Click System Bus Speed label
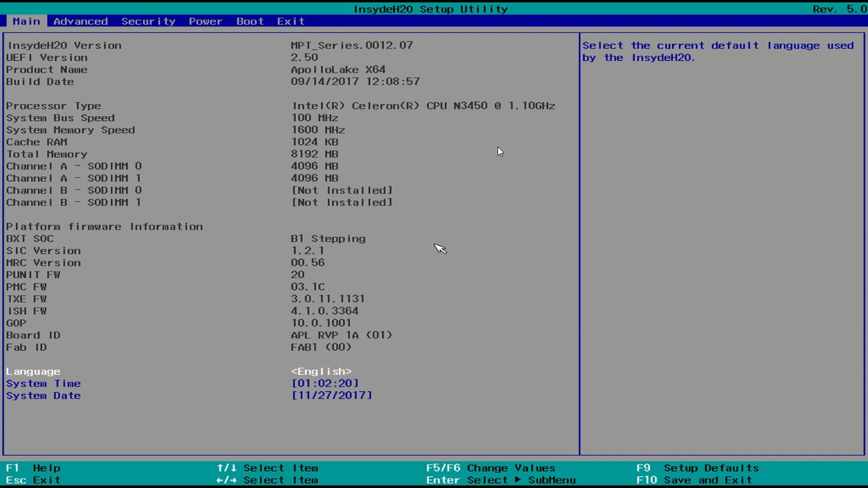 [x=60, y=118]
